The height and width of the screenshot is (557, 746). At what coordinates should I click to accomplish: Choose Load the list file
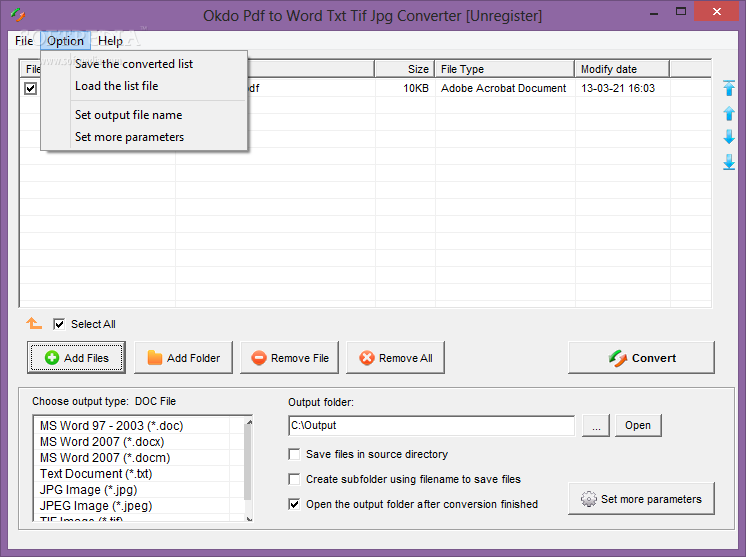(144, 86)
